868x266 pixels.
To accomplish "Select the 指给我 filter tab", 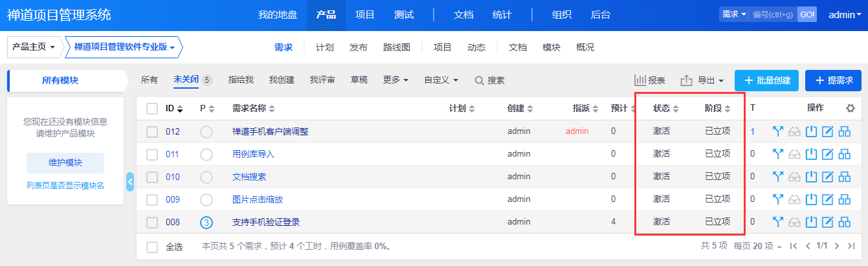I will pyautogui.click(x=241, y=80).
